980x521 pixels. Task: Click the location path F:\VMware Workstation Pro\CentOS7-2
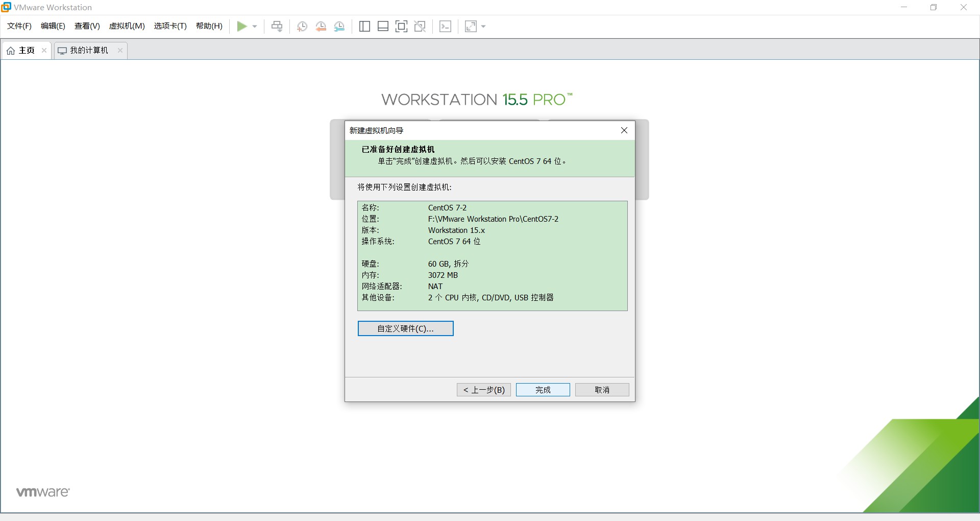(493, 219)
